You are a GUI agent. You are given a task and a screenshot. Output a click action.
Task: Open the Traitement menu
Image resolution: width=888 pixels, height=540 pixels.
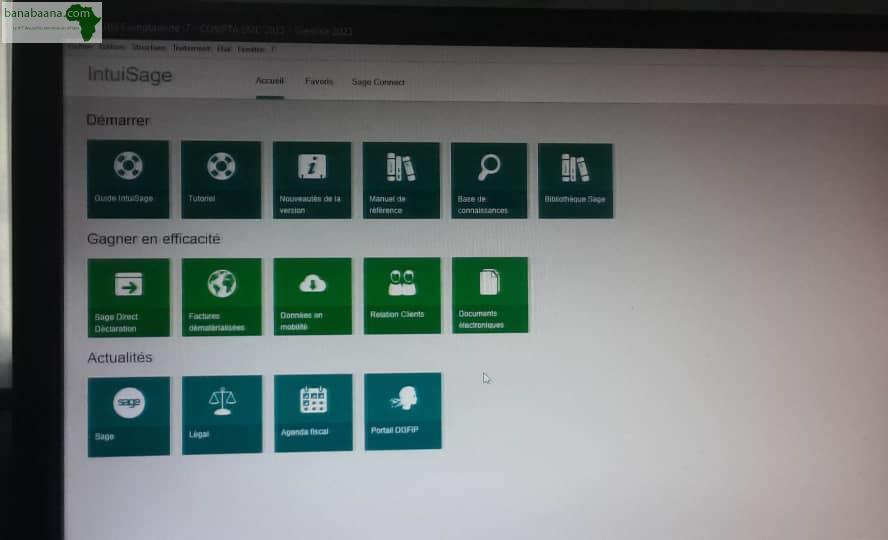click(x=191, y=48)
